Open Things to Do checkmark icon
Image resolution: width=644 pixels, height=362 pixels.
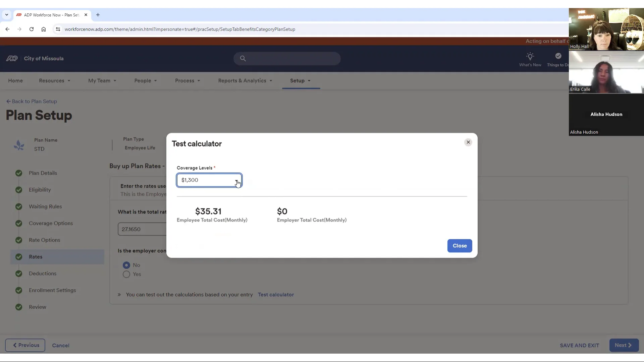[x=558, y=56]
